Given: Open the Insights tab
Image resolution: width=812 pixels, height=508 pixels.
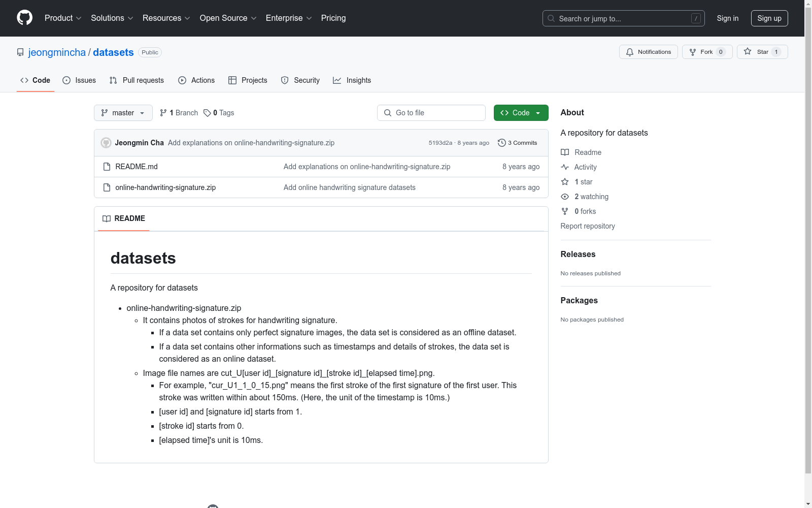Looking at the screenshot, I should point(352,80).
